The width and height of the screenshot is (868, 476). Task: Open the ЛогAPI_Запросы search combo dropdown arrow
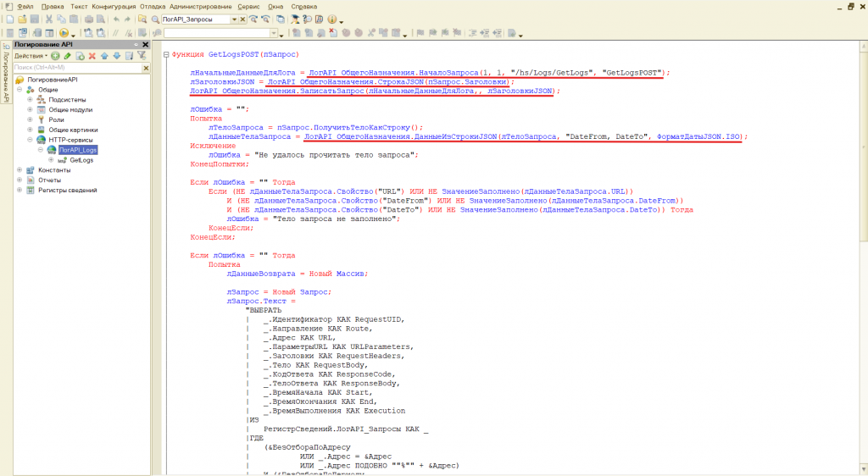click(x=234, y=19)
